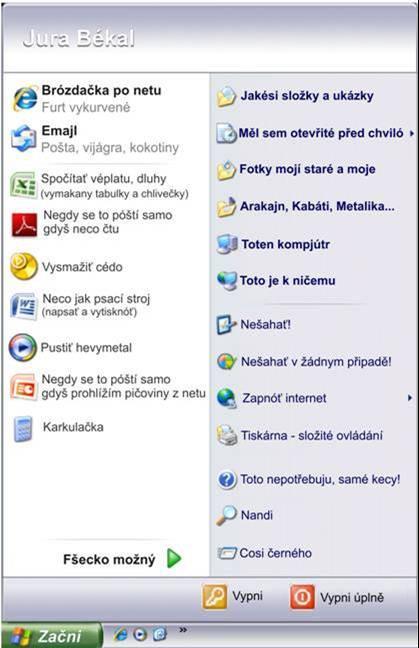The image size is (419, 648).
Task: Open the Internet Explorer Brózdačka po netu icon
Action: (25, 98)
